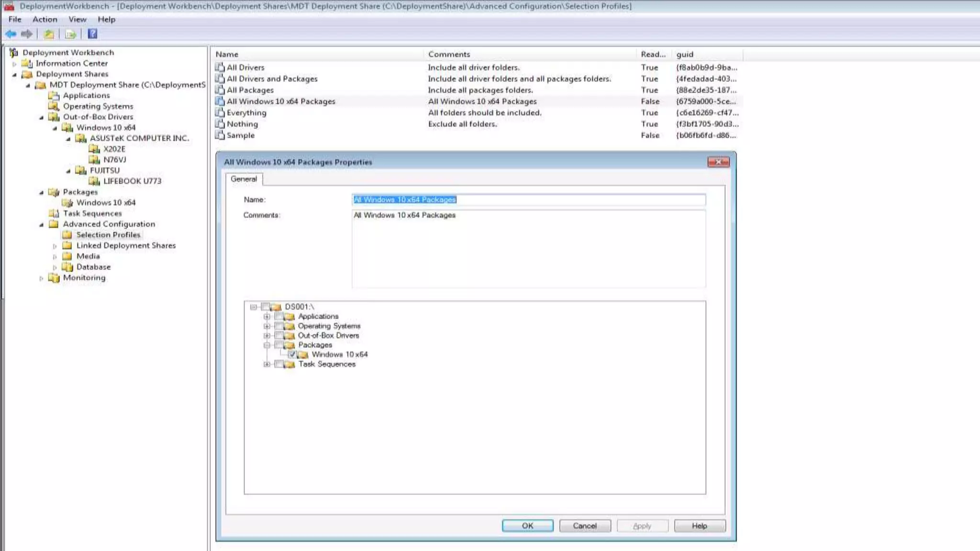Click the Operating Systems node icon

tap(54, 106)
